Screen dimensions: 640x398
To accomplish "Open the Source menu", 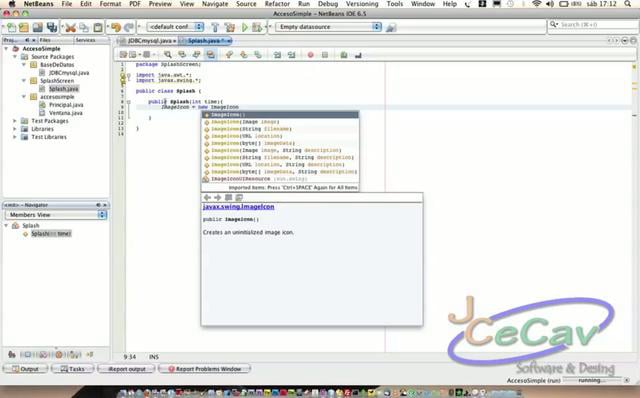I will [246, 4].
